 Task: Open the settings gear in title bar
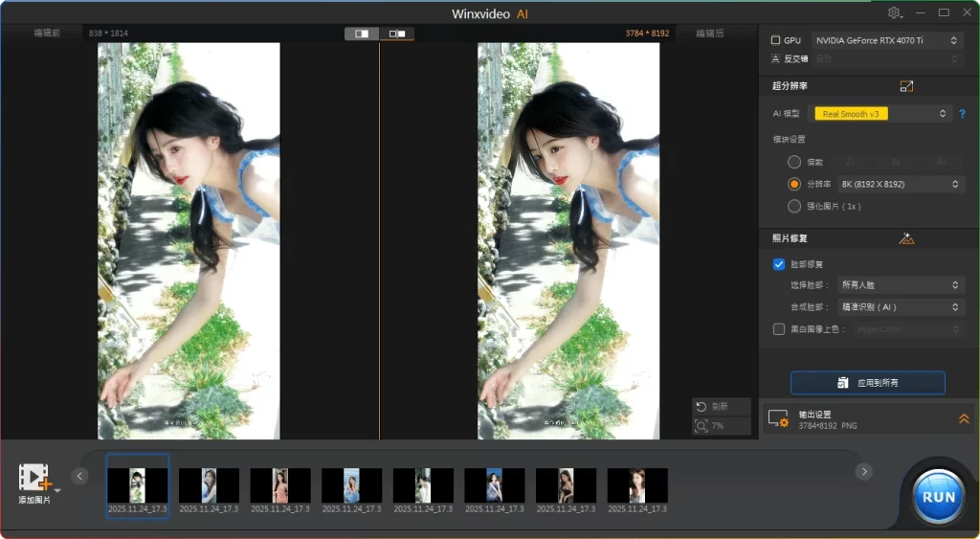[895, 13]
